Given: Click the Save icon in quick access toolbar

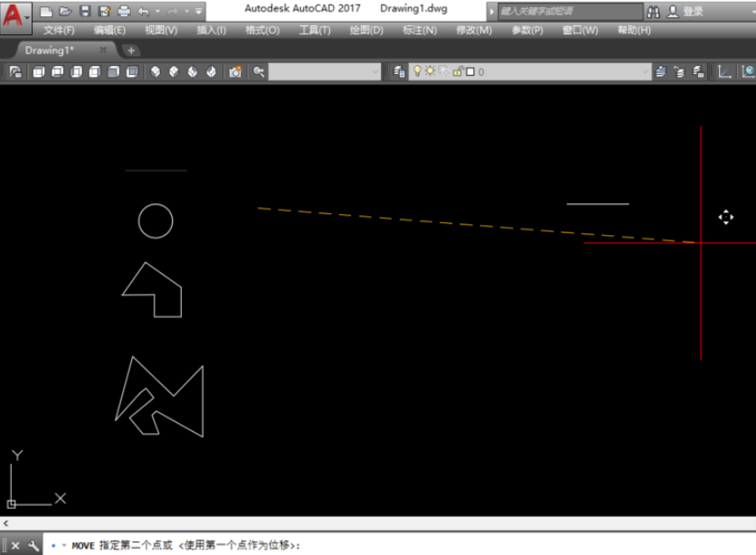Looking at the screenshot, I should [85, 11].
